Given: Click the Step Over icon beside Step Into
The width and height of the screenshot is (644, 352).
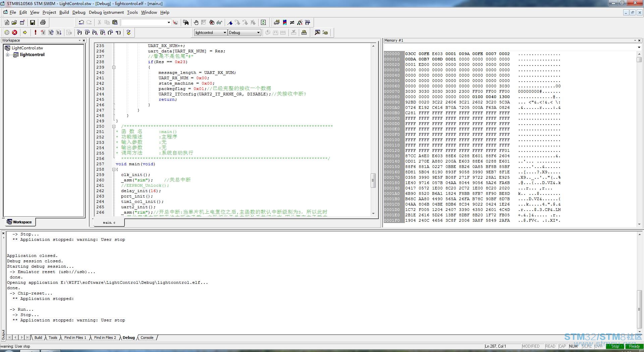Looking at the screenshot, I should point(87,33).
